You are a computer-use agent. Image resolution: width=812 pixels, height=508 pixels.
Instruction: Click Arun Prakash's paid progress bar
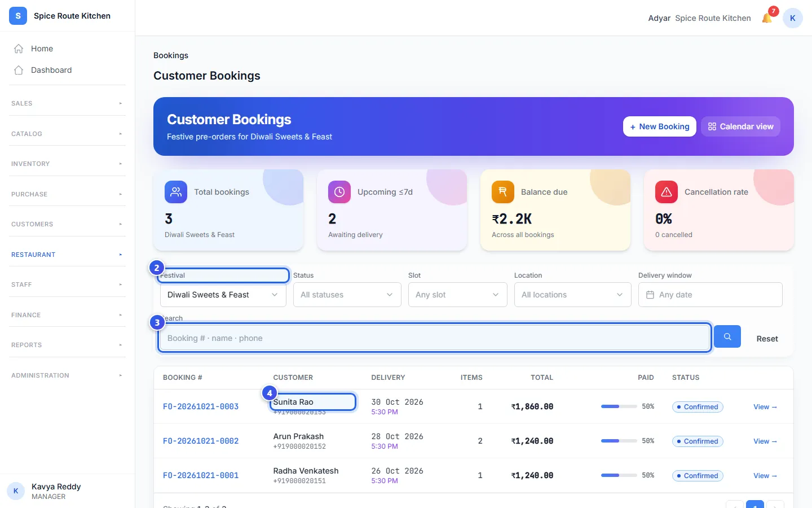coord(619,441)
